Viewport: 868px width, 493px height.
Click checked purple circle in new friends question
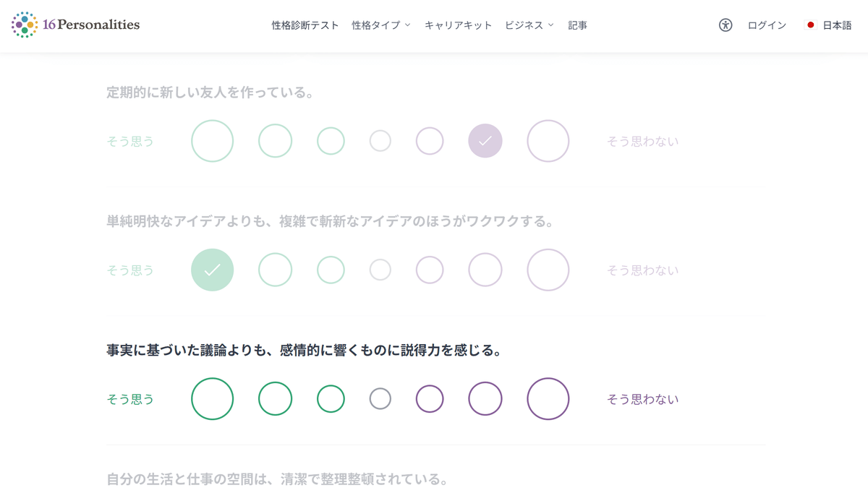coord(485,141)
